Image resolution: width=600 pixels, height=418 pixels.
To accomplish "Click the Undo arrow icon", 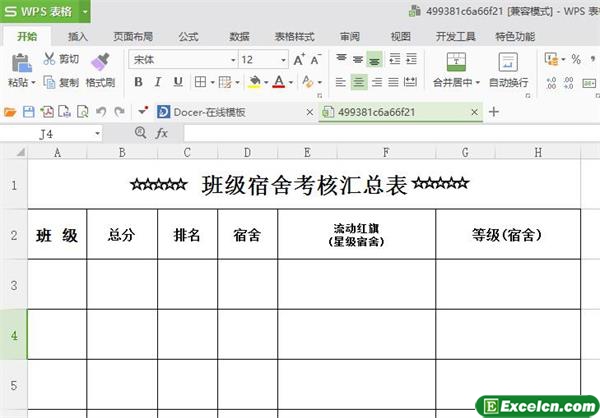I will [x=100, y=112].
